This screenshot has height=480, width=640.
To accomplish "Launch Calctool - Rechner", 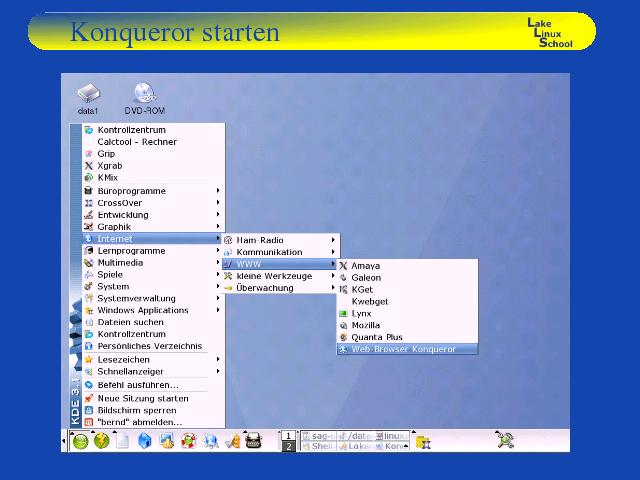I will [153, 142].
